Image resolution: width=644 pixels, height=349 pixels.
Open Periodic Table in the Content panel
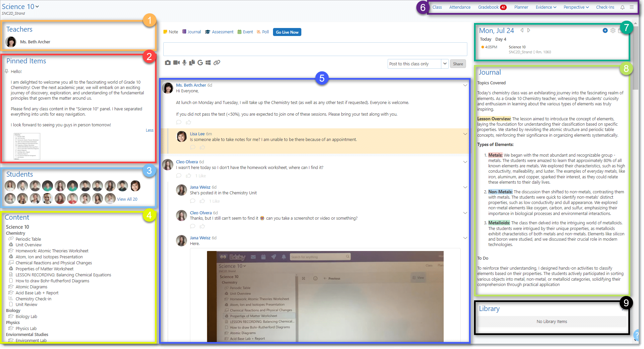point(28,239)
